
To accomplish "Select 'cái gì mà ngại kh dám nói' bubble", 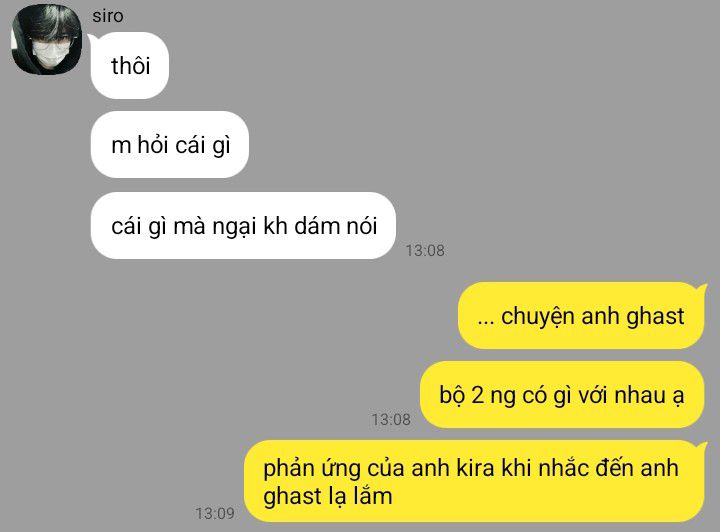I will click(x=243, y=225).
